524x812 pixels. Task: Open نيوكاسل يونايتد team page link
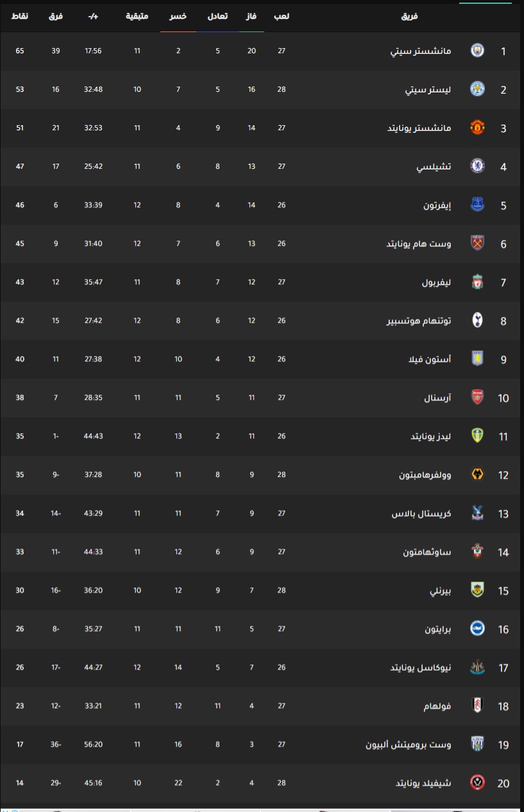click(421, 668)
